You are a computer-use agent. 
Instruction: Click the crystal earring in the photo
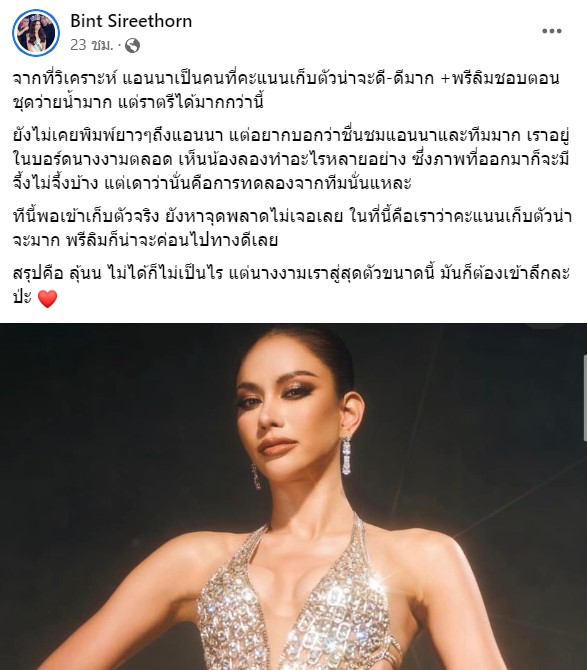point(346,455)
